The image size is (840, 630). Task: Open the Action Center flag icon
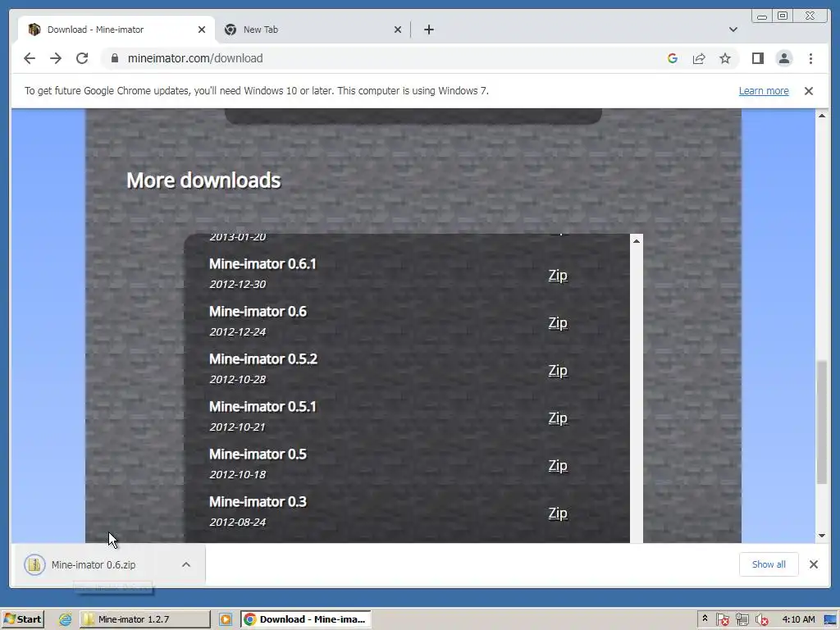pos(723,620)
